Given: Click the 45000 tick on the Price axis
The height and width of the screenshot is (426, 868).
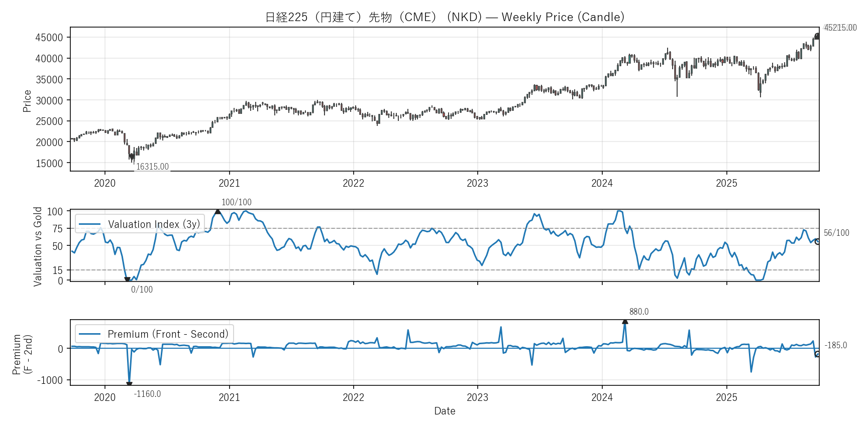Looking at the screenshot, I should click(x=49, y=38).
